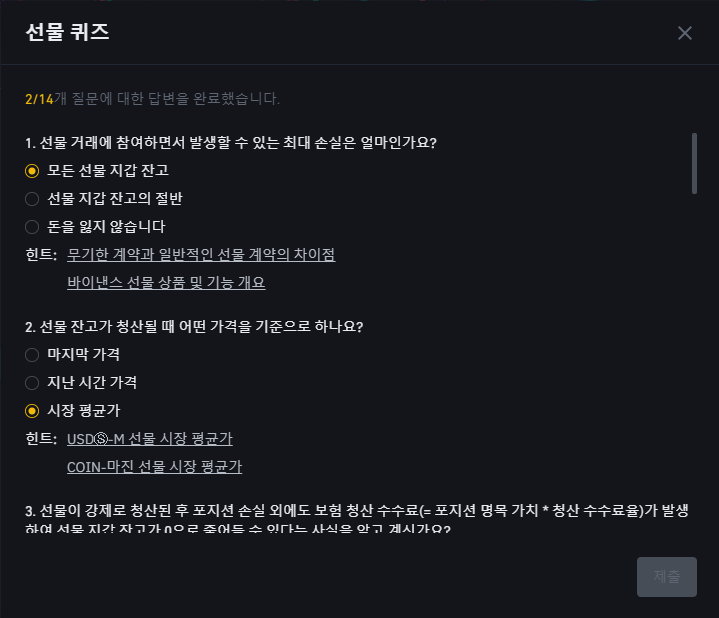
Task: Pick the 돈을 잃지 않습니다 radio option
Action: tap(95, 227)
